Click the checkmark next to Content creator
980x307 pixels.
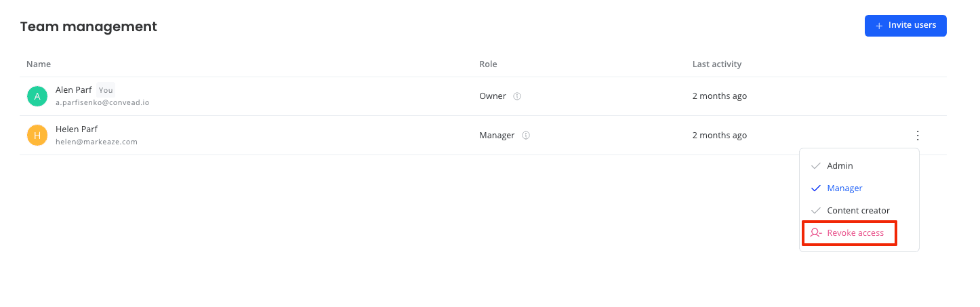pos(816,211)
